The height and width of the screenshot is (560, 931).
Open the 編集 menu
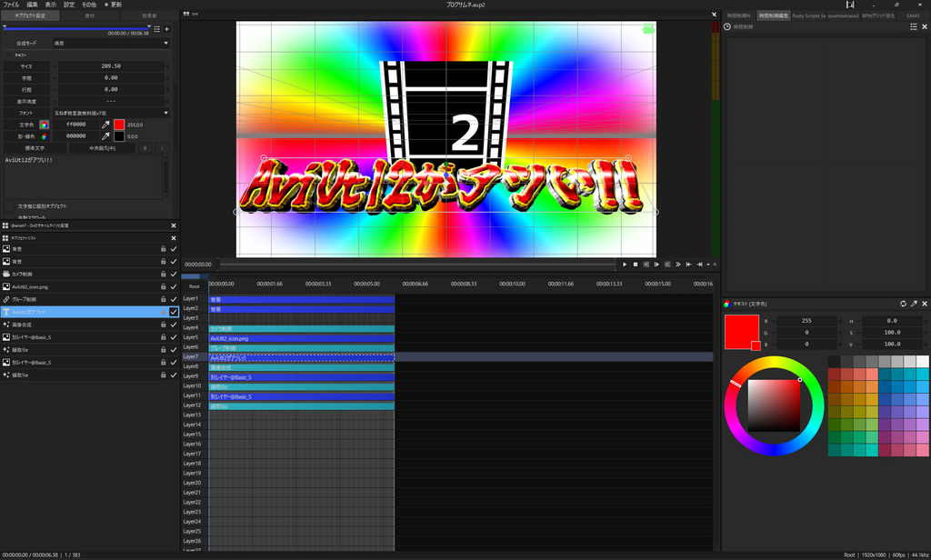32,5
